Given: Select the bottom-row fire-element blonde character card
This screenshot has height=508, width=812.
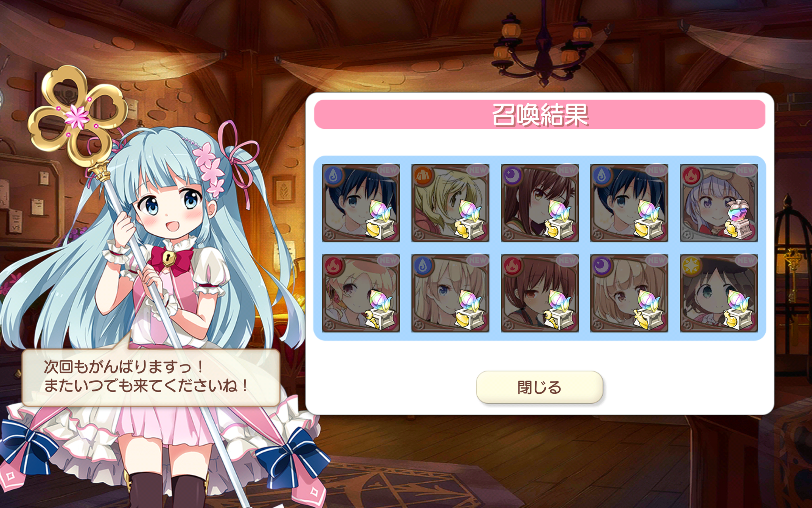Looking at the screenshot, I should point(361,293).
